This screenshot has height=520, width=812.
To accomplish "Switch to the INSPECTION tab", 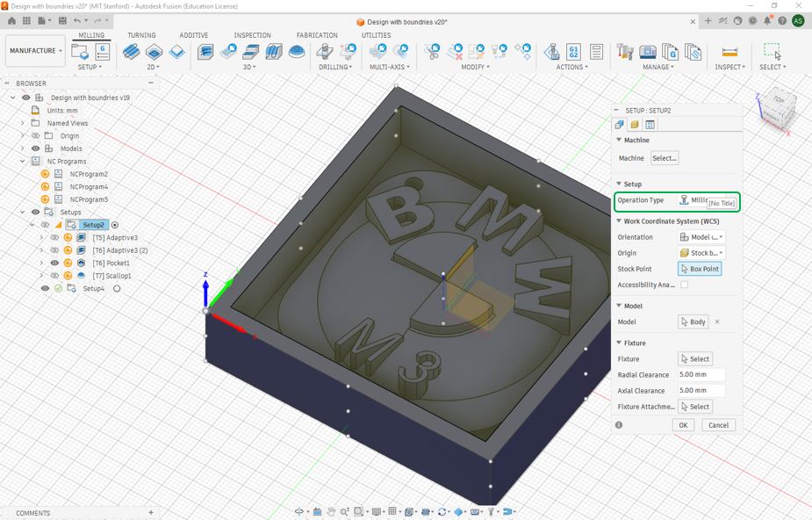I will point(252,35).
